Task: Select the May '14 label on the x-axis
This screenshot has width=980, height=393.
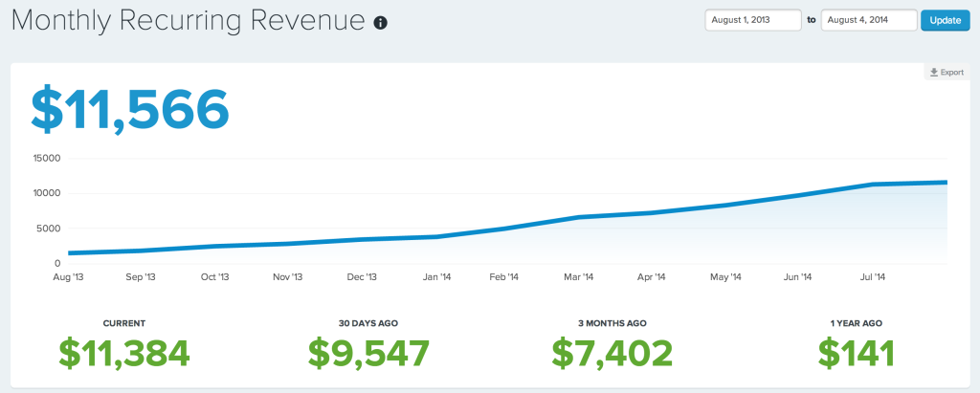Action: point(726,277)
